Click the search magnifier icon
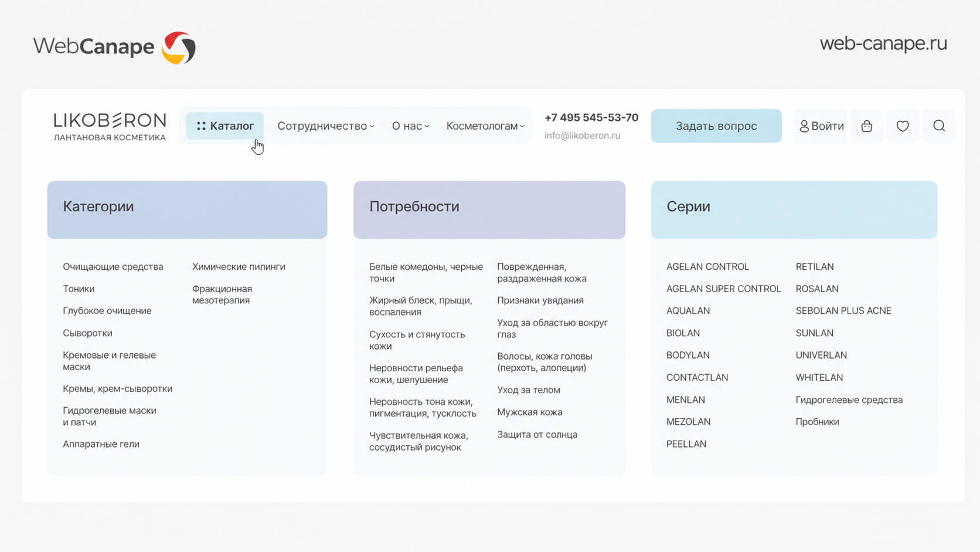Viewport: 980px width, 552px height. (939, 126)
